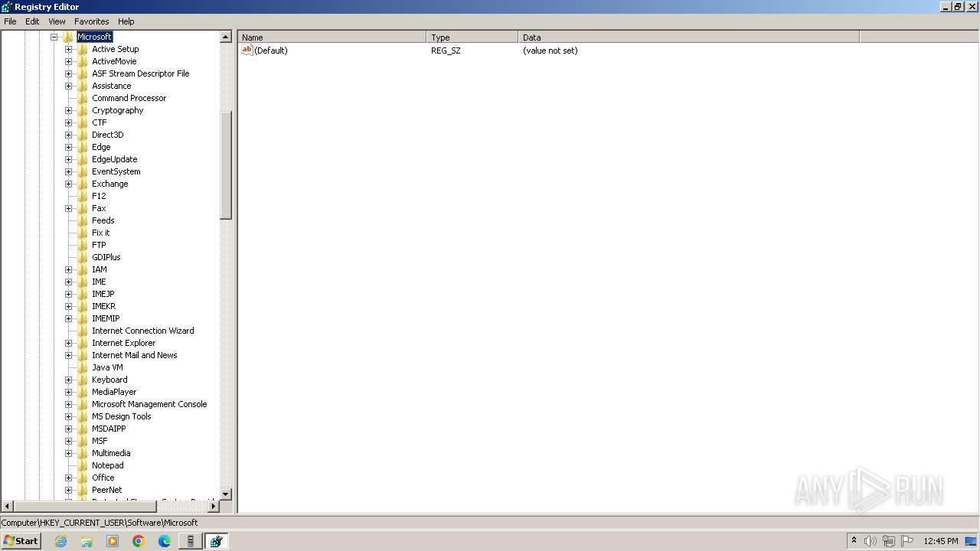Open Microsoft Edge from taskbar
The image size is (980, 551).
pyautogui.click(x=164, y=541)
